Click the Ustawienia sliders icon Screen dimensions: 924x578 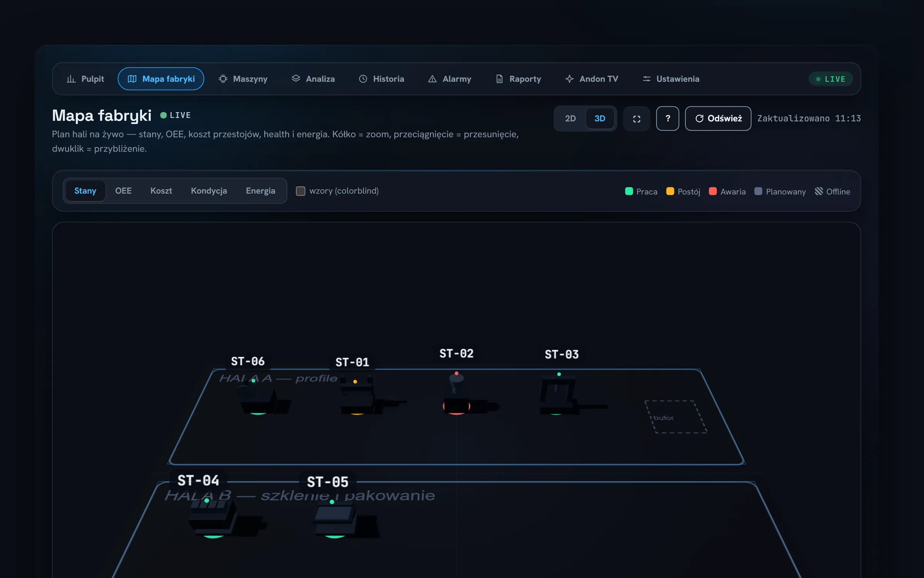[646, 79]
